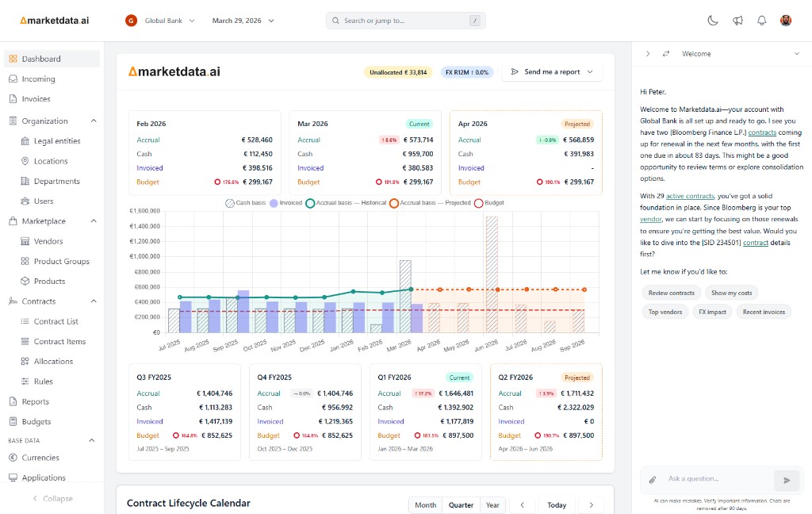The height and width of the screenshot is (514, 812).
Task: Open Allocations page
Action: point(53,362)
